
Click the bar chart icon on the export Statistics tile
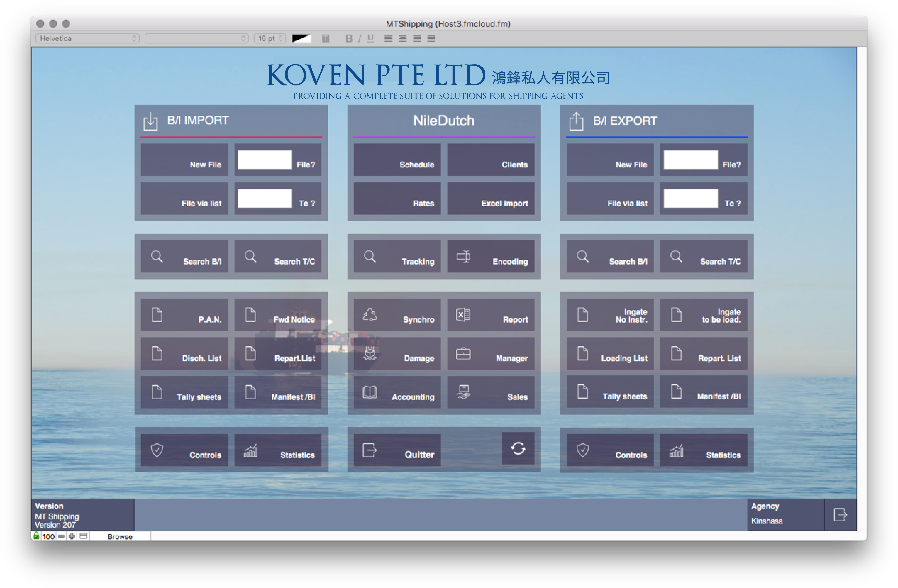pos(676,451)
